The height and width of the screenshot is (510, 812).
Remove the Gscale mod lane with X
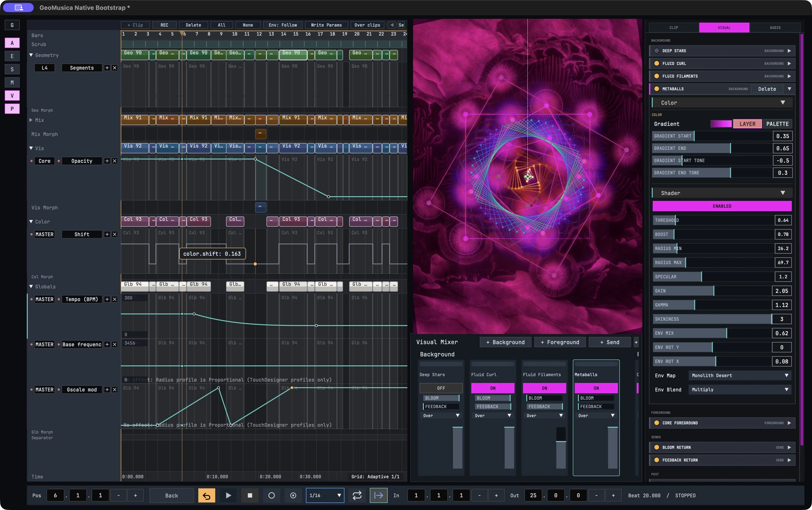point(115,390)
